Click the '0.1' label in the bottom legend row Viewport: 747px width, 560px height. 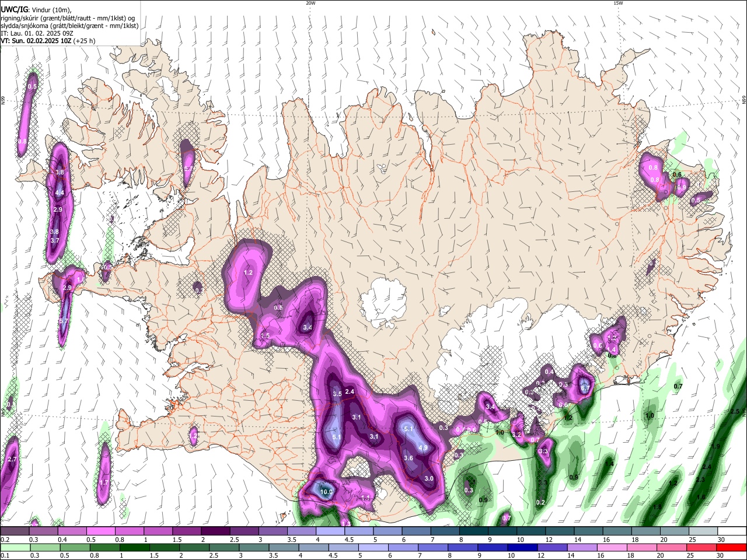[5, 555]
